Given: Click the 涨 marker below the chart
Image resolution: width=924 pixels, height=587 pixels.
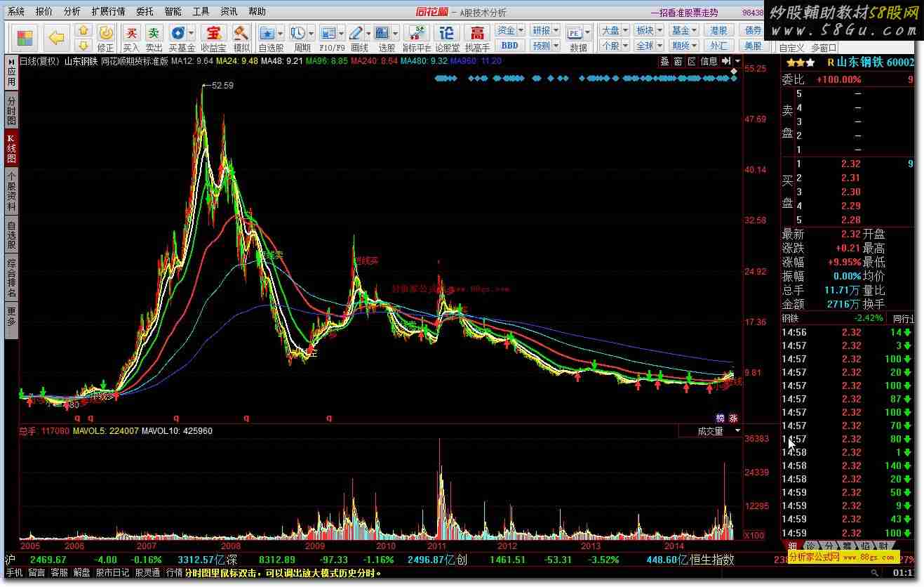Looking at the screenshot, I should [733, 418].
